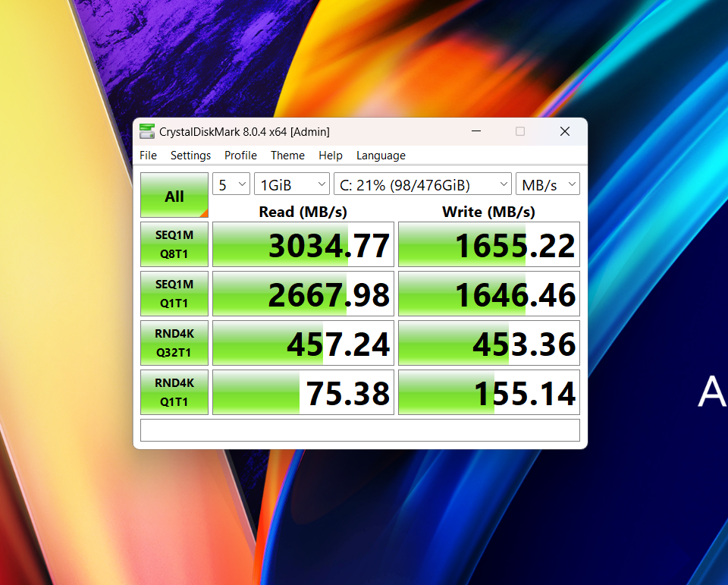Screen dimensions: 728x585
Task: Click the SEQ1M Q8T1 write result 1655.22
Action: point(489,244)
